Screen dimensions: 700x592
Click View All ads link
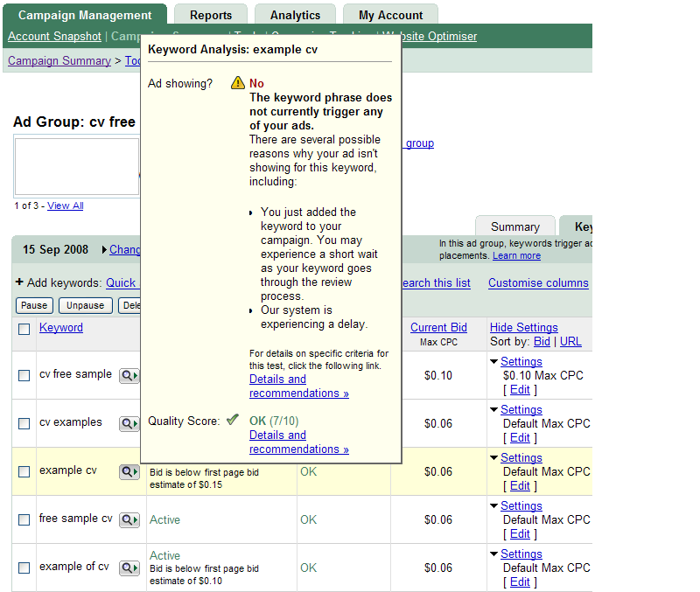tap(65, 205)
